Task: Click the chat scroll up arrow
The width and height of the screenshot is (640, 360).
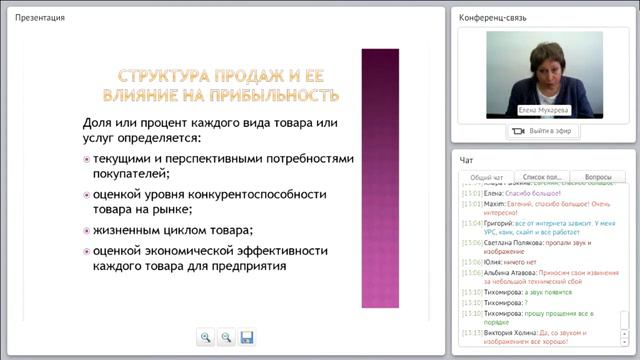Action: click(624, 334)
